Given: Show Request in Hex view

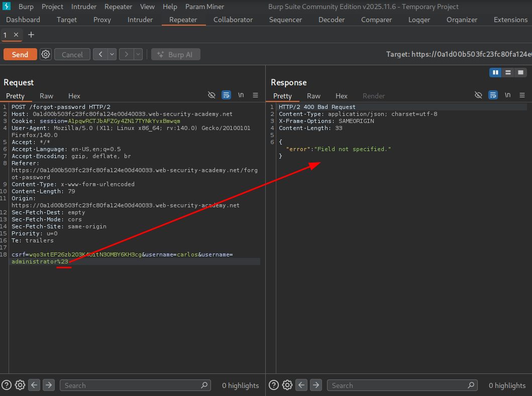Looking at the screenshot, I should 74,96.
